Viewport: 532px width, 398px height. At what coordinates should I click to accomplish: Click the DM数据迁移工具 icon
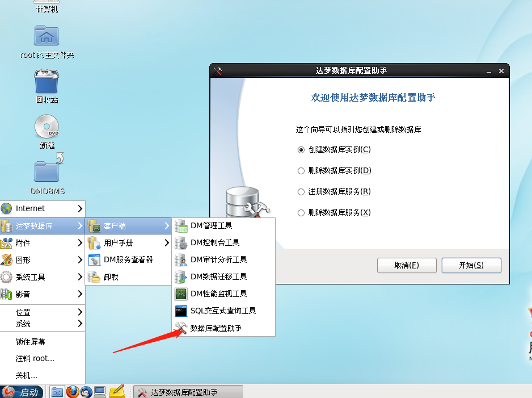(x=181, y=276)
